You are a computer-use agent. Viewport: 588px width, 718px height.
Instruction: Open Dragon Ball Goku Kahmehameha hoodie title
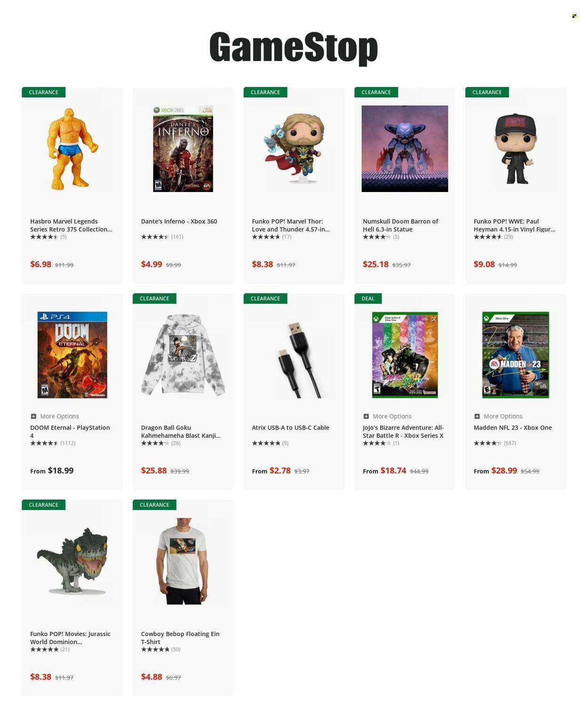pyautogui.click(x=181, y=431)
